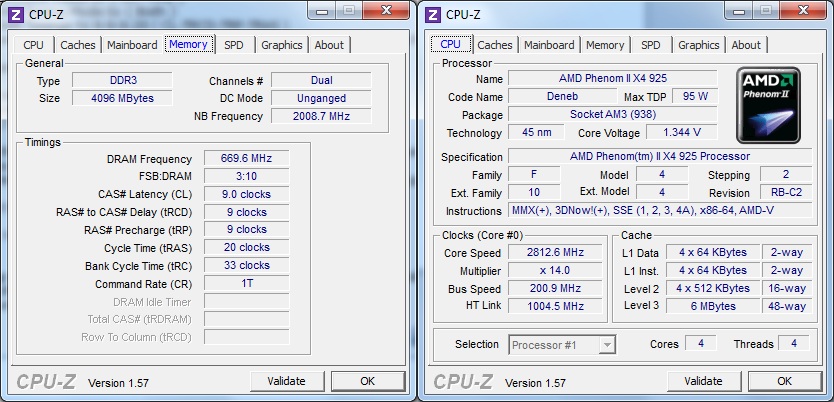Image resolution: width=834 pixels, height=402 pixels.
Task: Minimize the left CPU-Z window
Action: coord(321,10)
